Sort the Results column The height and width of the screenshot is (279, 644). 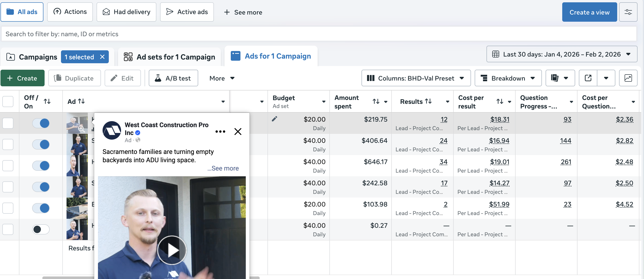tap(428, 101)
